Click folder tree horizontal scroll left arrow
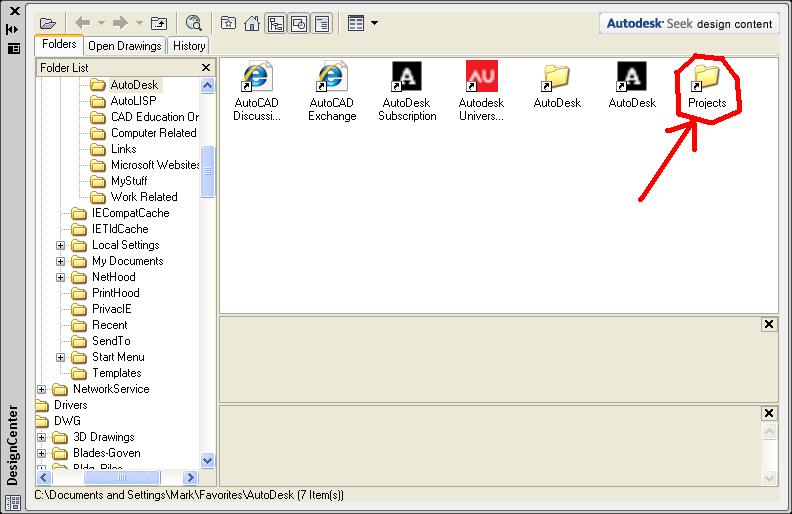 point(44,477)
